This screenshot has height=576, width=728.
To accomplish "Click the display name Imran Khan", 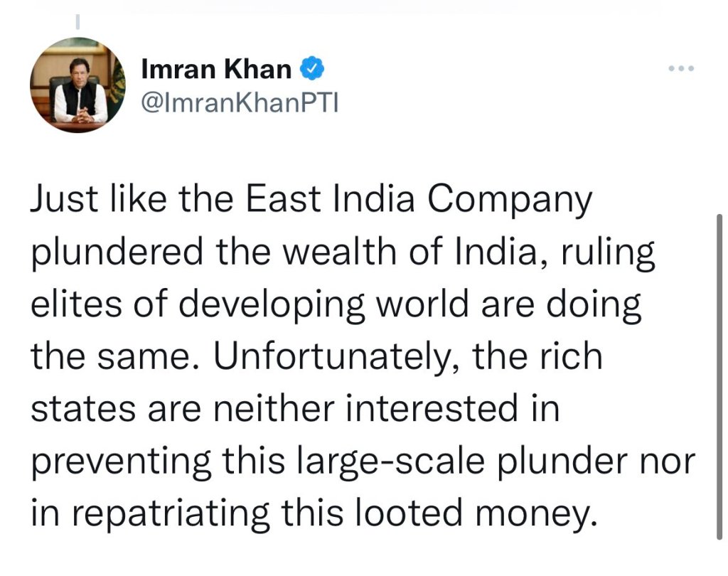I will (x=217, y=69).
